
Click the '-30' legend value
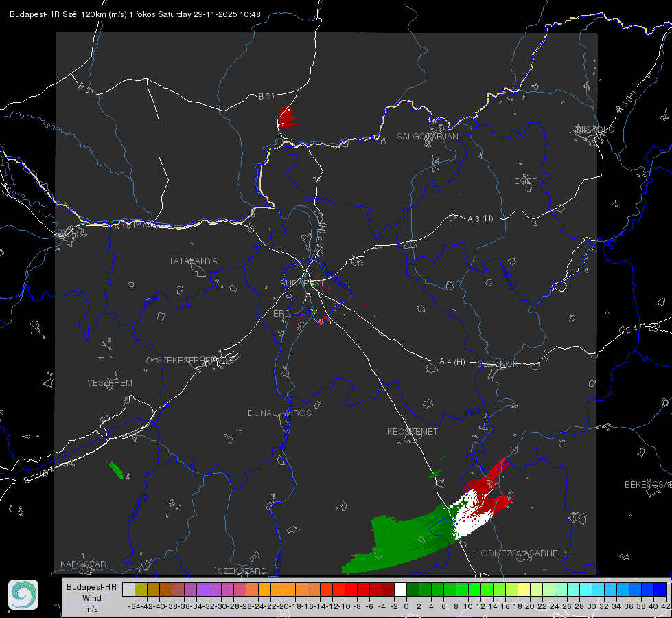[221, 606]
